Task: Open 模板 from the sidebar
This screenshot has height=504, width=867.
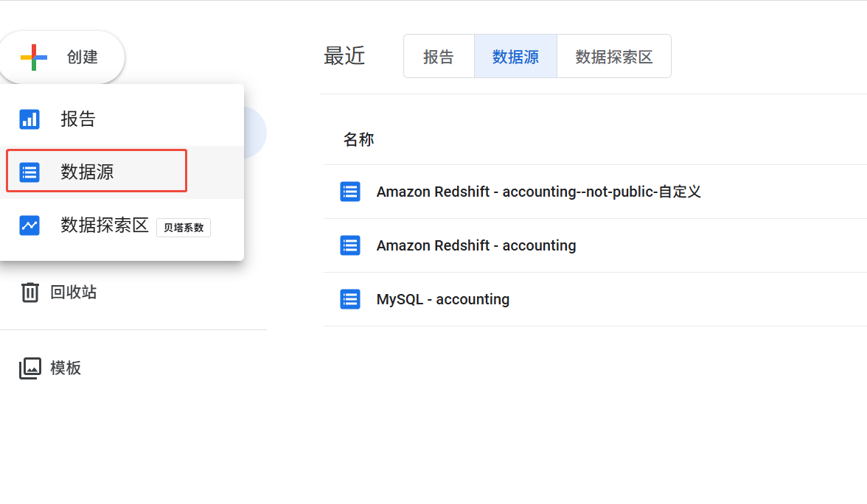Action: [x=65, y=368]
